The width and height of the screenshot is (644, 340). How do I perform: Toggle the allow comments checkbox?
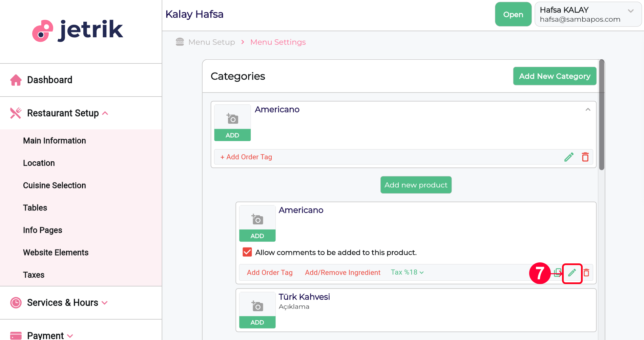point(247,252)
